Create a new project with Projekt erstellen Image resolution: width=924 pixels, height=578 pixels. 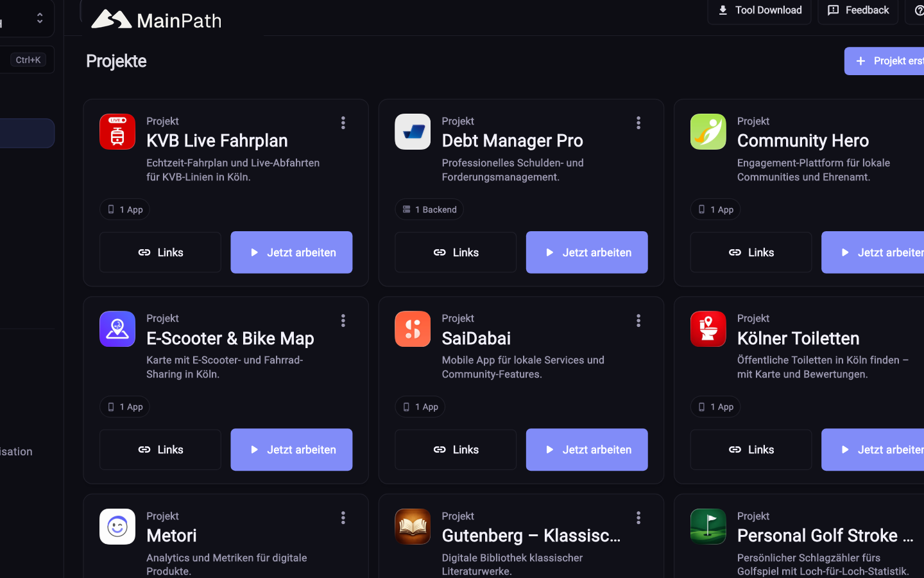pos(884,61)
